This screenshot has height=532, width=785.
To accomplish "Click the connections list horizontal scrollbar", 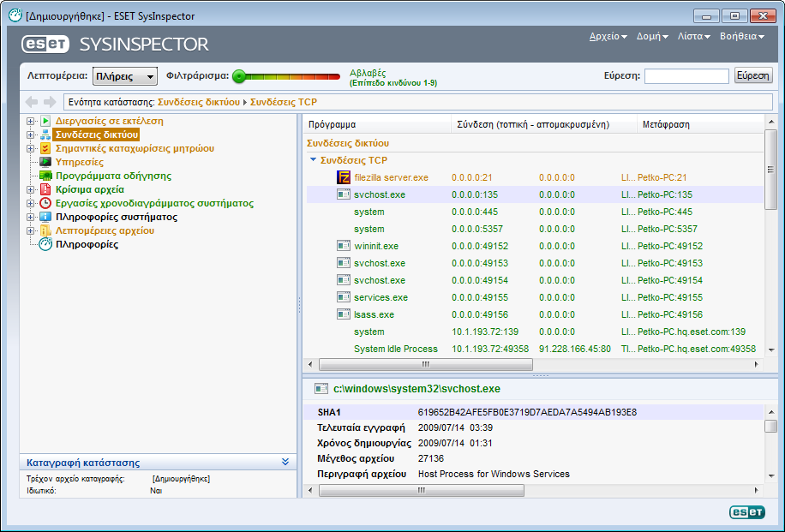I will [x=426, y=364].
